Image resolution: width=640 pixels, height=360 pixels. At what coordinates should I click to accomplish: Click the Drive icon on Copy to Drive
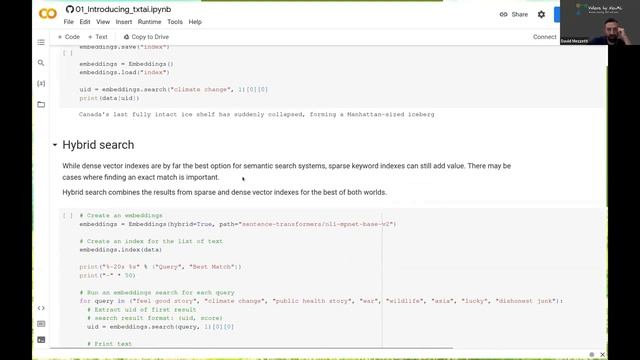pyautogui.click(x=126, y=37)
